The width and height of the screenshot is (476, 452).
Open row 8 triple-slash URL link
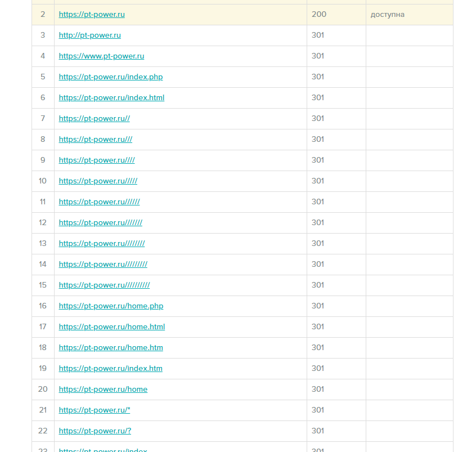(96, 140)
